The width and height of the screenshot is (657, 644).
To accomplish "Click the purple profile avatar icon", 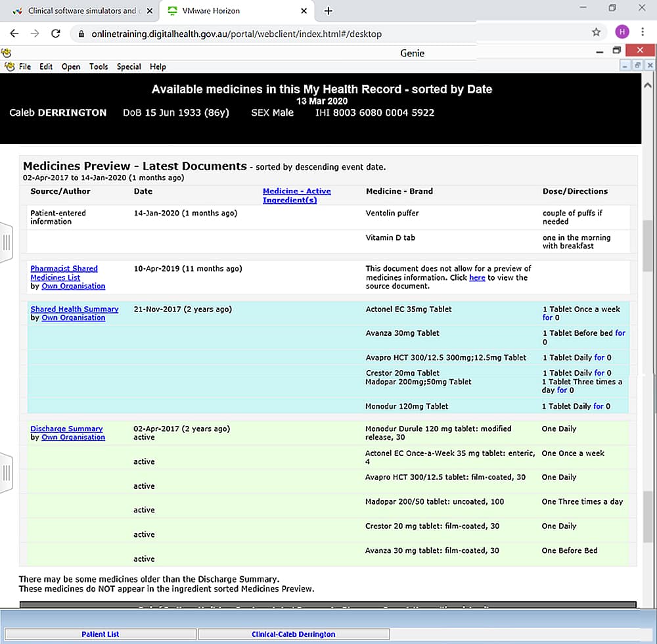I will (x=622, y=32).
